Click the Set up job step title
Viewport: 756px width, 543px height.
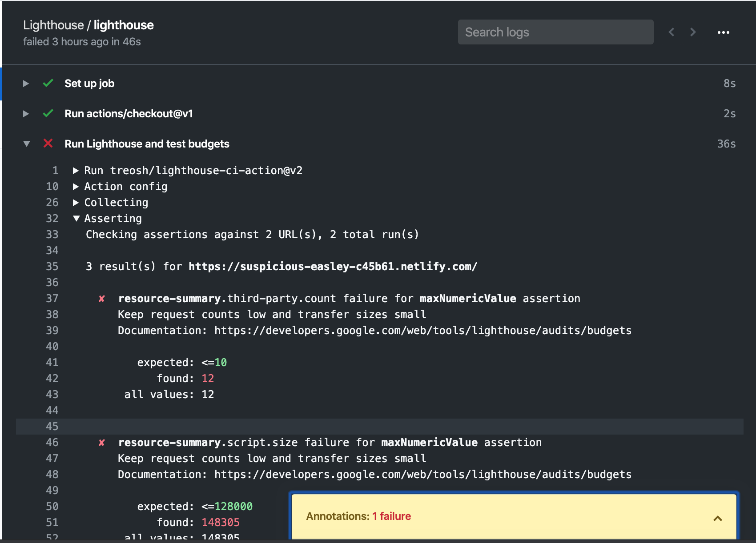coord(89,84)
